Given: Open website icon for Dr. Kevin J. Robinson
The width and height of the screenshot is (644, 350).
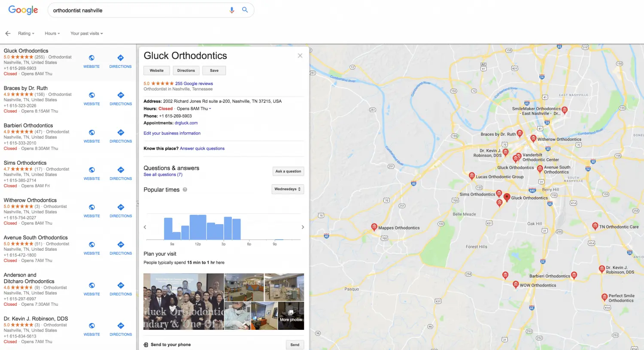Looking at the screenshot, I should [91, 326].
